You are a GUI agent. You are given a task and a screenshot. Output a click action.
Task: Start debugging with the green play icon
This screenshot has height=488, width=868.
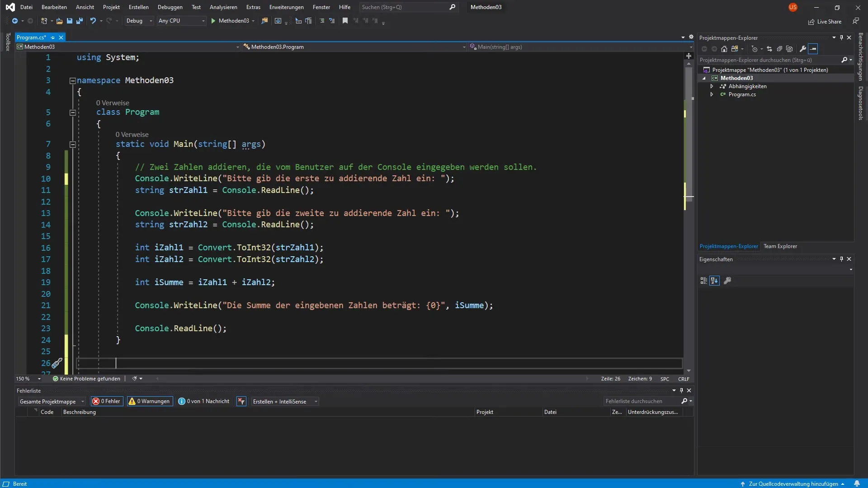pos(213,21)
